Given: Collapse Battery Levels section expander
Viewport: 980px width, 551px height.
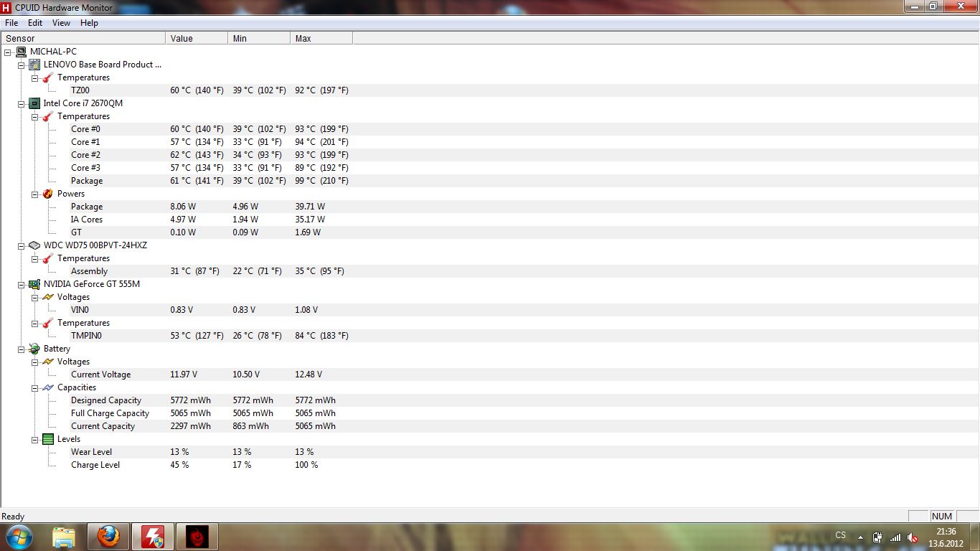Looking at the screenshot, I should pyautogui.click(x=35, y=439).
